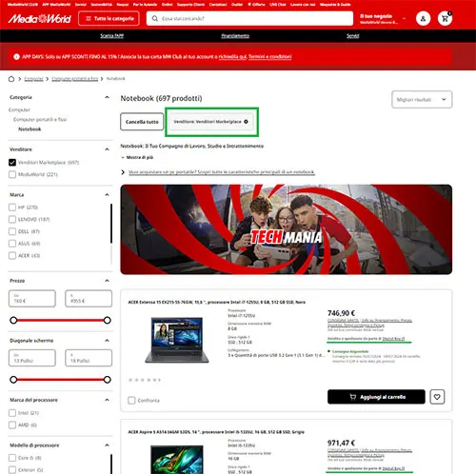Click star rating of ACER Extensa
Image resolution: width=476 pixels, height=474 pixels.
click(145, 380)
